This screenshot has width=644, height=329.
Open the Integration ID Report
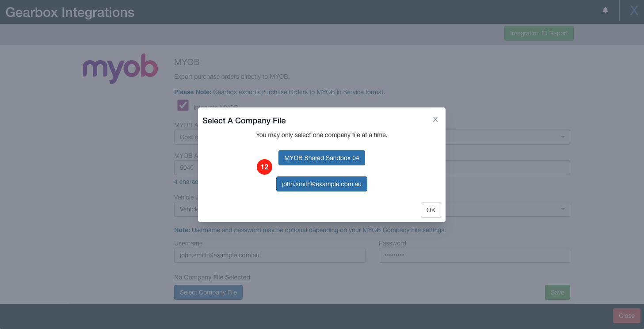tap(538, 33)
